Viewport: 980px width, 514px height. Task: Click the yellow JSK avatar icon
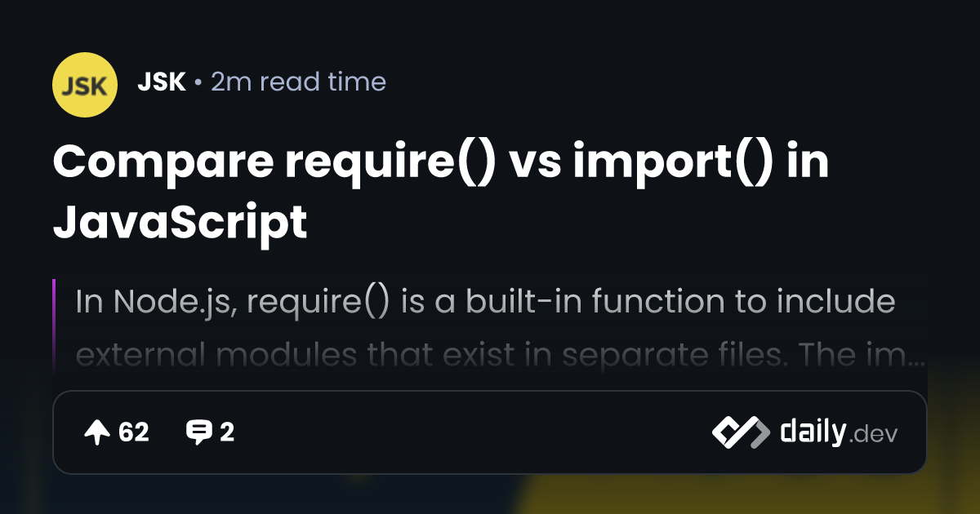85,85
